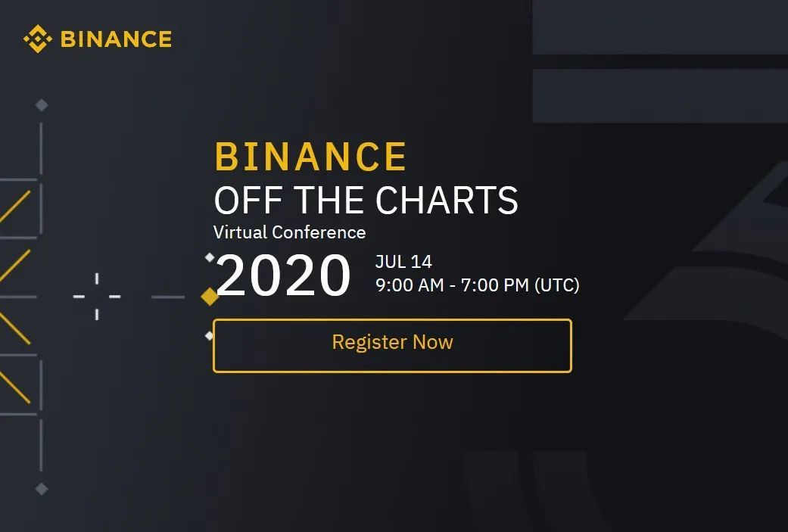The width and height of the screenshot is (788, 532).
Task: Click the uppermost gold diagonal line
Action: [x=15, y=207]
